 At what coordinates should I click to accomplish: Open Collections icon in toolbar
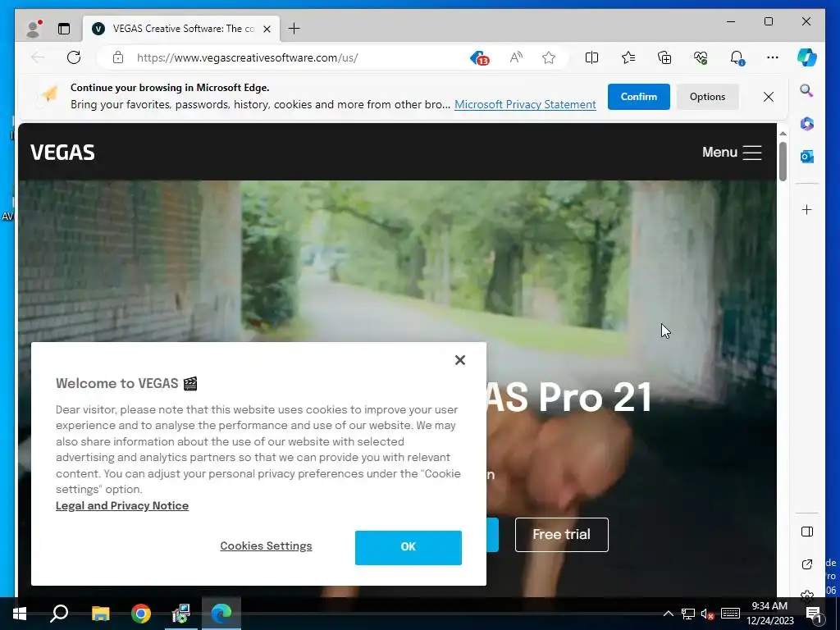[664, 57]
